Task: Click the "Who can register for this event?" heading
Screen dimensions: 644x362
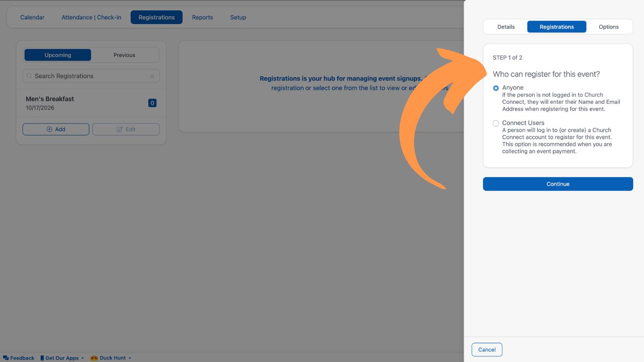Action: coord(546,74)
